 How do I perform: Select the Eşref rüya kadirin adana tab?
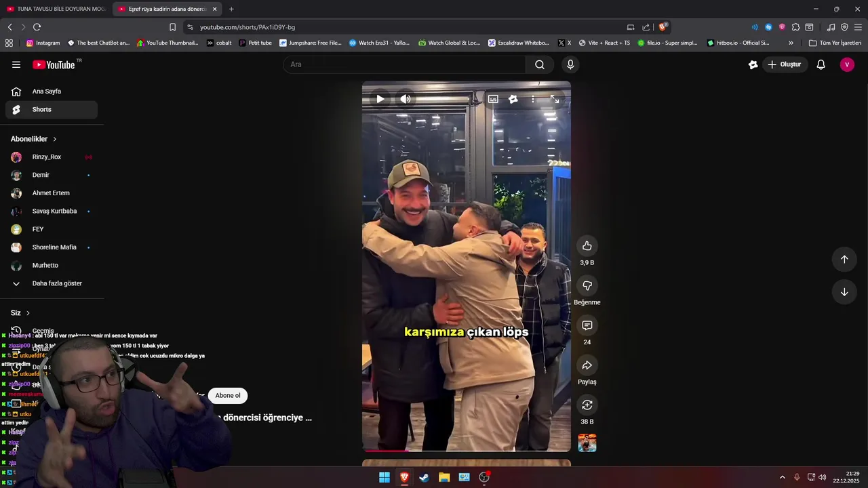(167, 9)
